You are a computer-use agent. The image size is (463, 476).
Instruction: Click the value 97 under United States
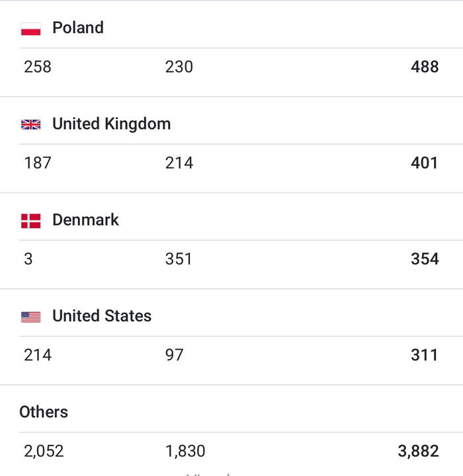[x=175, y=355]
